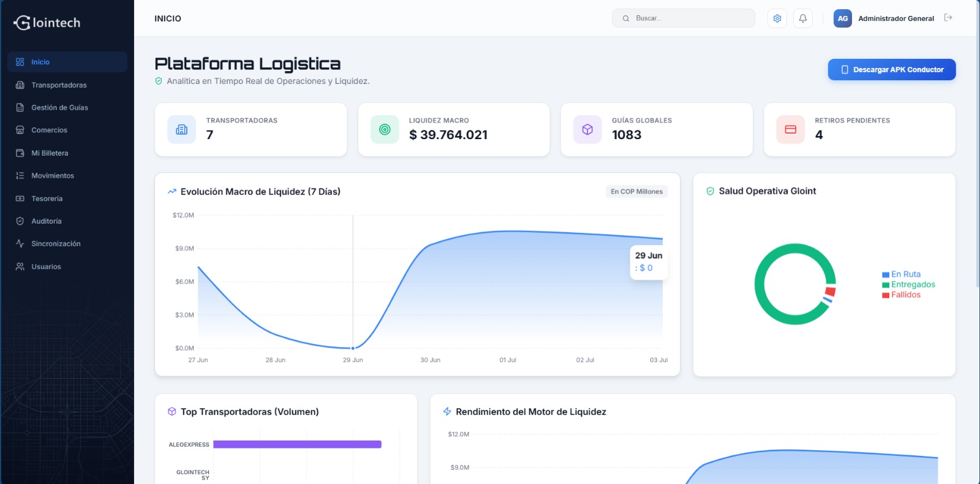Screen dimensions: 980x484
Task: Click the Tesorería cash icon
Action: point(20,199)
